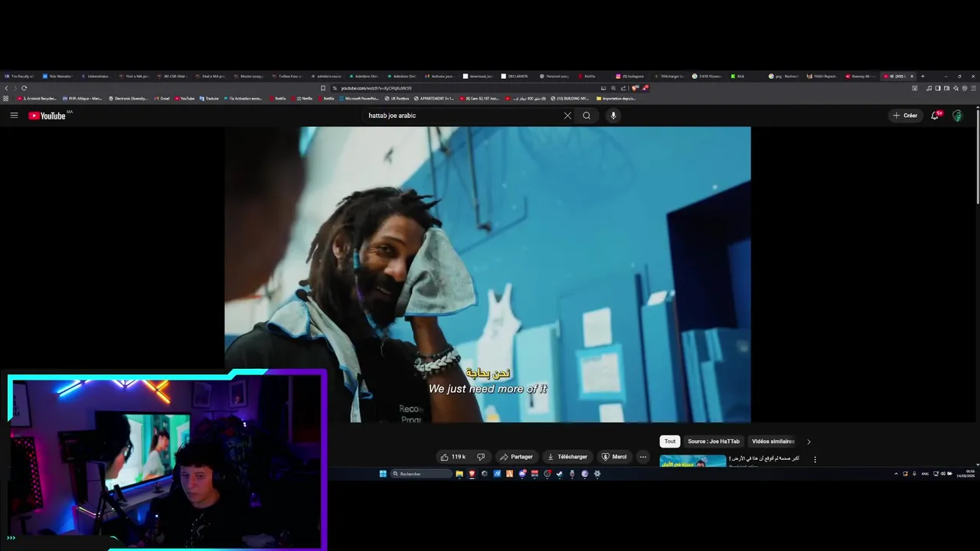Viewport: 980px width, 551px height.
Task: Open the YouTube notifications bell
Action: (935, 116)
